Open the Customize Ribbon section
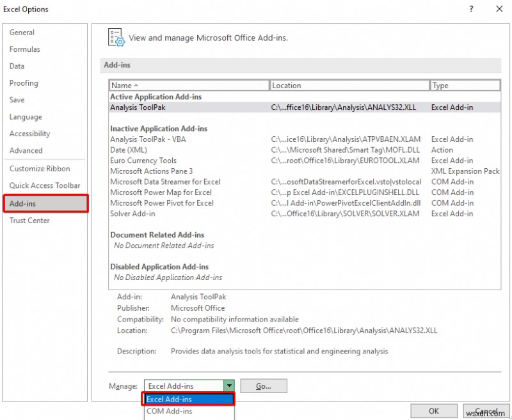 pyautogui.click(x=39, y=168)
